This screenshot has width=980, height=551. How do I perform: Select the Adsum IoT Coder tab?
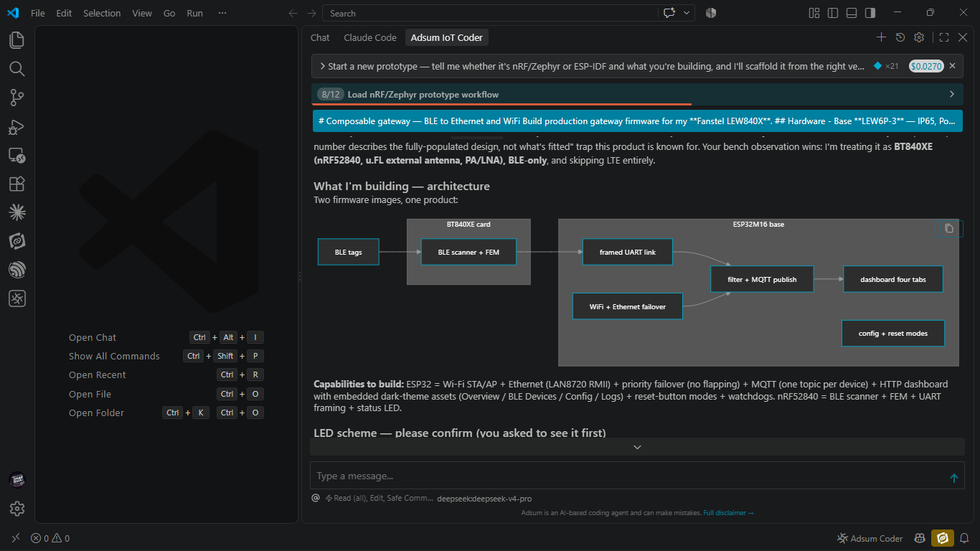click(x=447, y=37)
